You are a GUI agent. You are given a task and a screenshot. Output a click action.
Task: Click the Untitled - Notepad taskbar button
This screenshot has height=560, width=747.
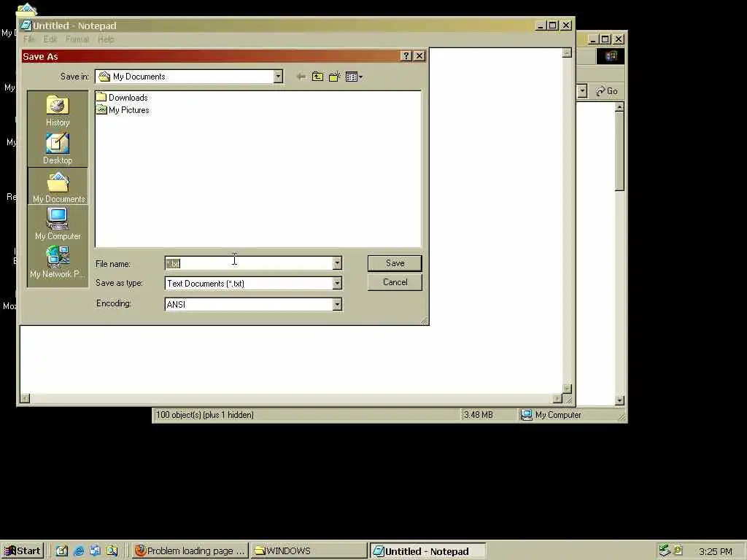(x=427, y=551)
